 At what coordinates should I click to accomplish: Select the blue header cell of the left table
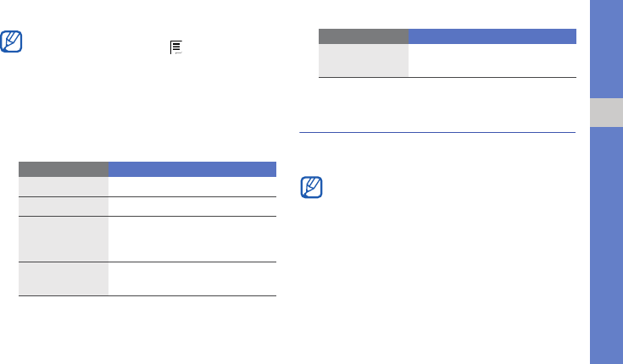click(x=192, y=168)
